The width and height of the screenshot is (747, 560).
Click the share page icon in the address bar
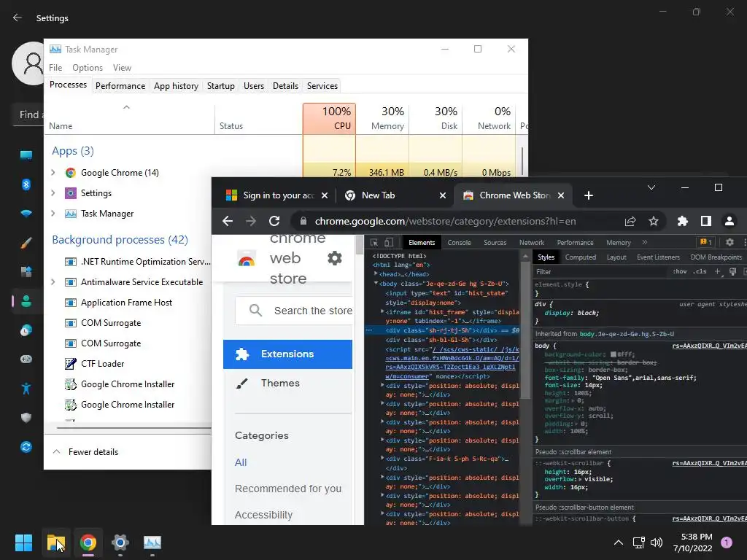(630, 221)
